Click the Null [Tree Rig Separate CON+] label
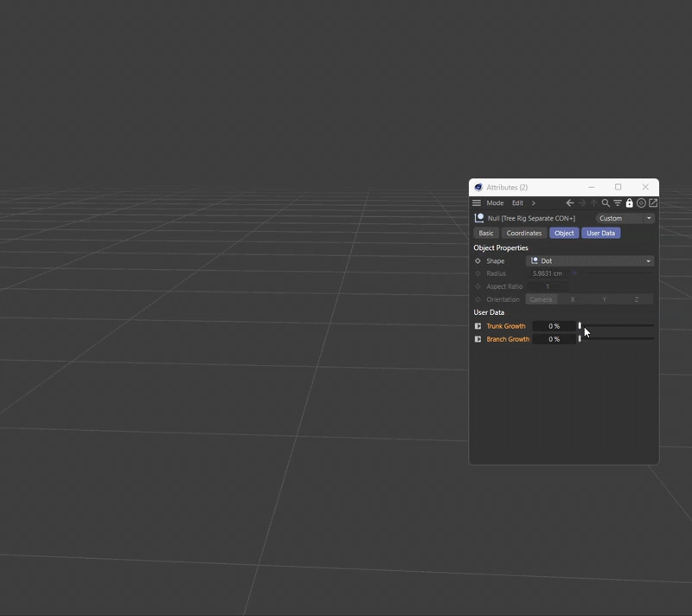The height and width of the screenshot is (616, 692). click(x=531, y=218)
